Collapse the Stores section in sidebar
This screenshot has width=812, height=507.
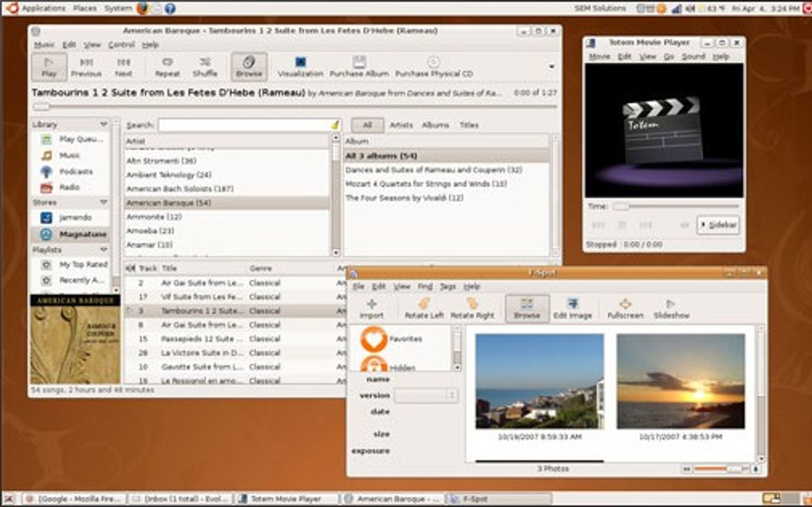(x=104, y=202)
